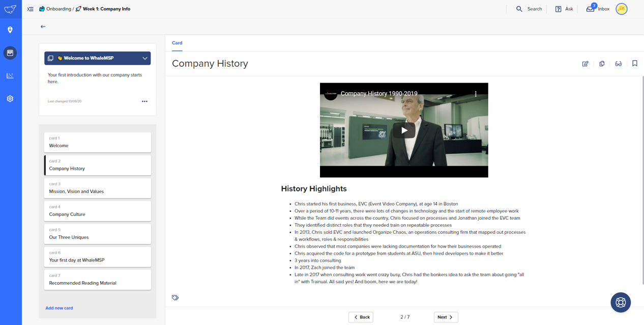Click the glasses preview icon

point(618,64)
